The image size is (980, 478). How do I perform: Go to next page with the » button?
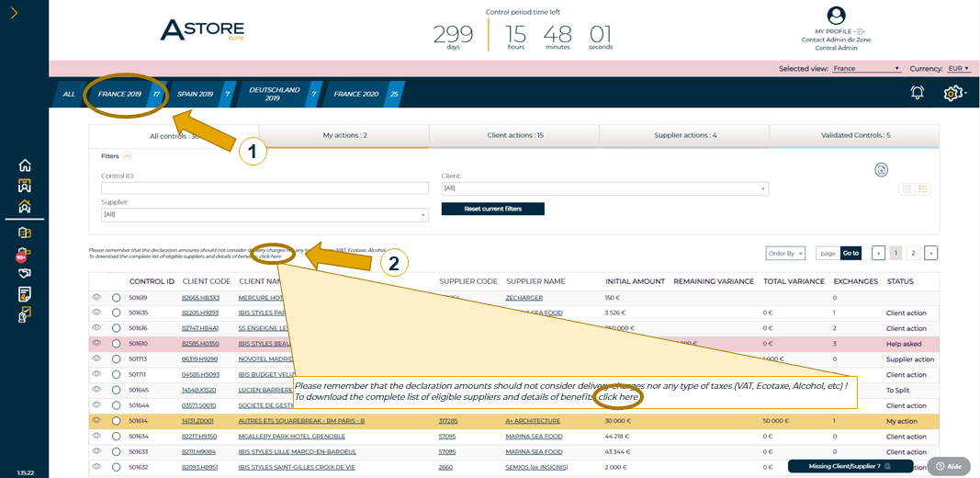point(931,254)
